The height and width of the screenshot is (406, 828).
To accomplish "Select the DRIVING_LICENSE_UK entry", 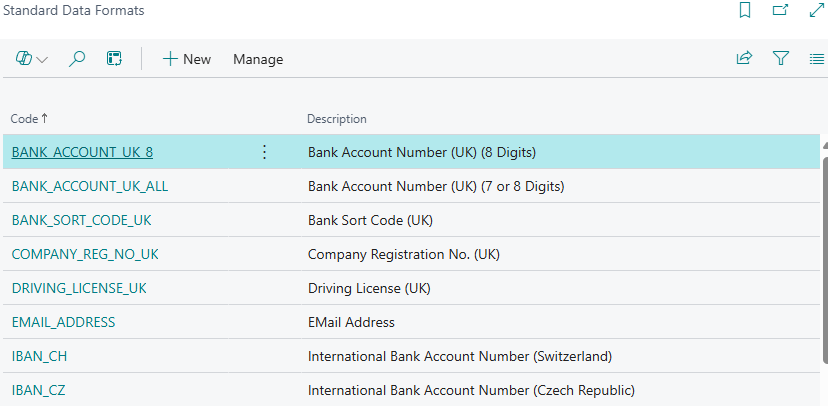I will tap(79, 288).
